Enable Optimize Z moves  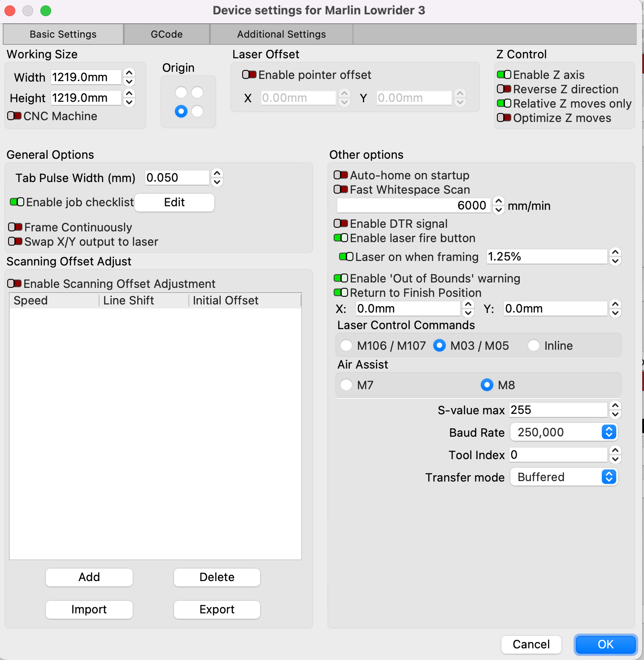coord(504,118)
